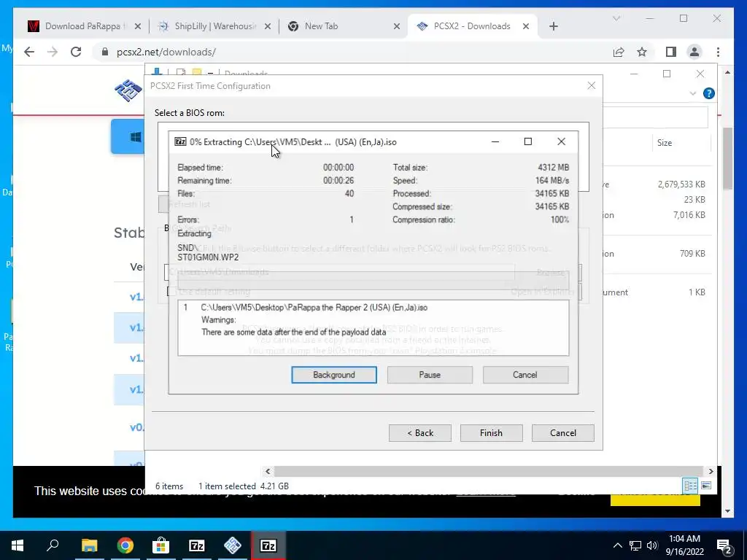The image size is (747, 560).
Task: Bookmark this page with the star icon
Action: click(x=642, y=52)
